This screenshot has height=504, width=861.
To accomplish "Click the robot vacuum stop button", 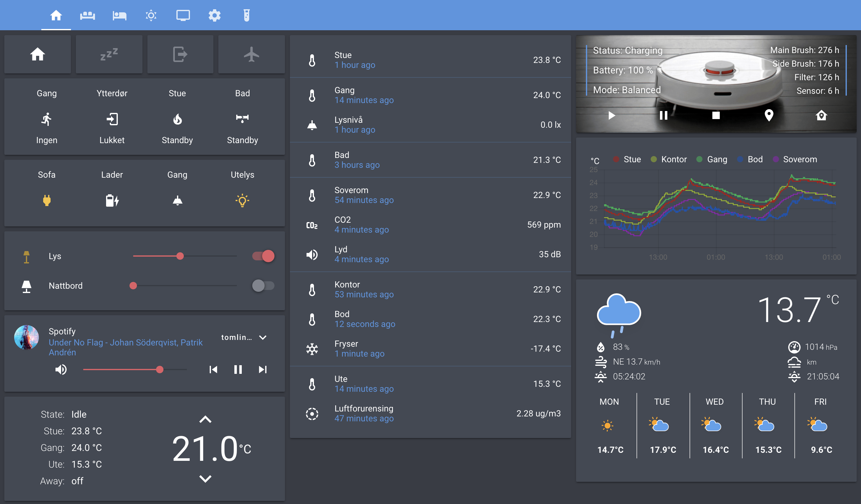I will (715, 115).
